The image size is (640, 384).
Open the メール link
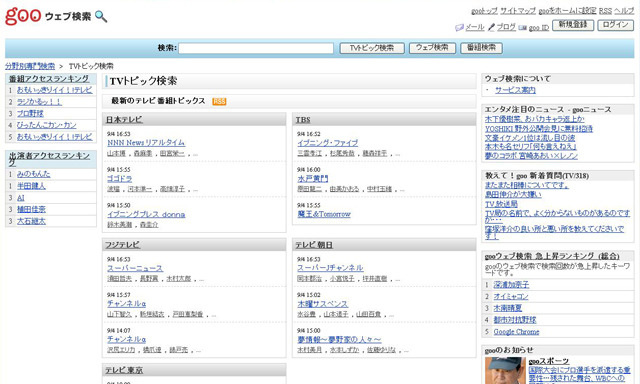point(475,27)
